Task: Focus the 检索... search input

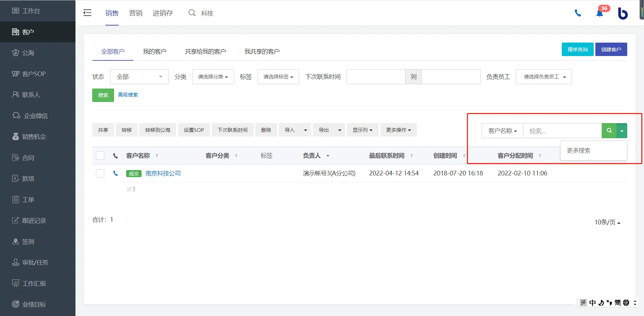Action: [x=562, y=131]
